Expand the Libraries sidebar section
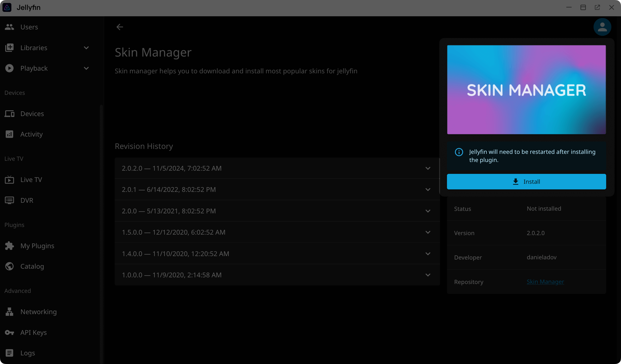The width and height of the screenshot is (621, 364). pos(86,48)
